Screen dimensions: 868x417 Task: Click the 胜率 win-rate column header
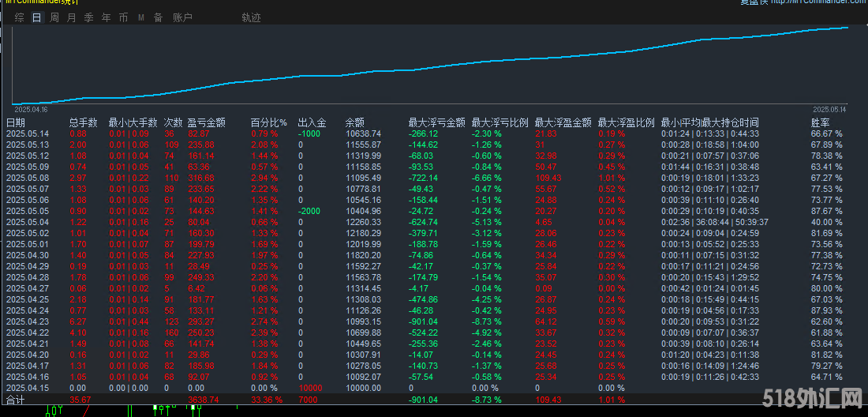click(x=820, y=123)
